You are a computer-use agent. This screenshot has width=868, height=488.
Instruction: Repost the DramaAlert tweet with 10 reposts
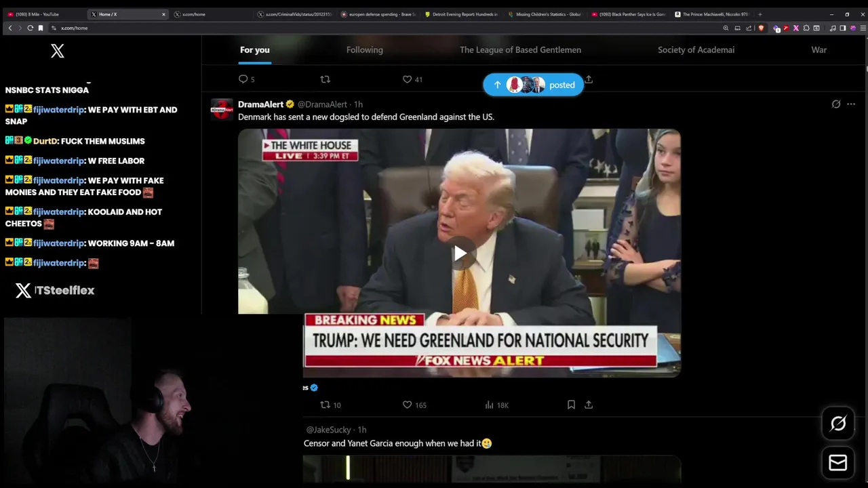click(x=330, y=405)
